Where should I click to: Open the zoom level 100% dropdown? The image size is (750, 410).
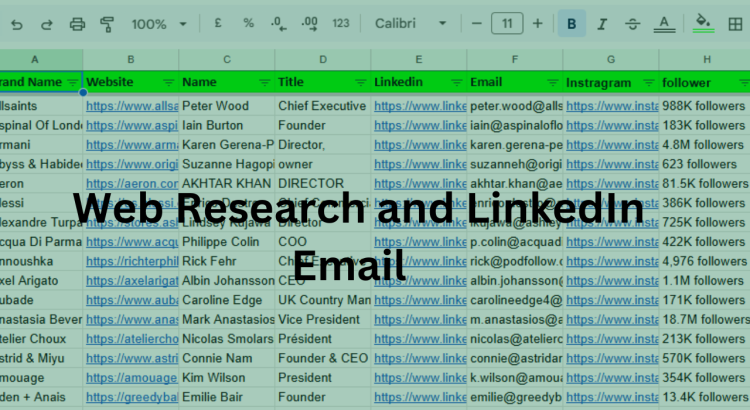click(x=159, y=24)
